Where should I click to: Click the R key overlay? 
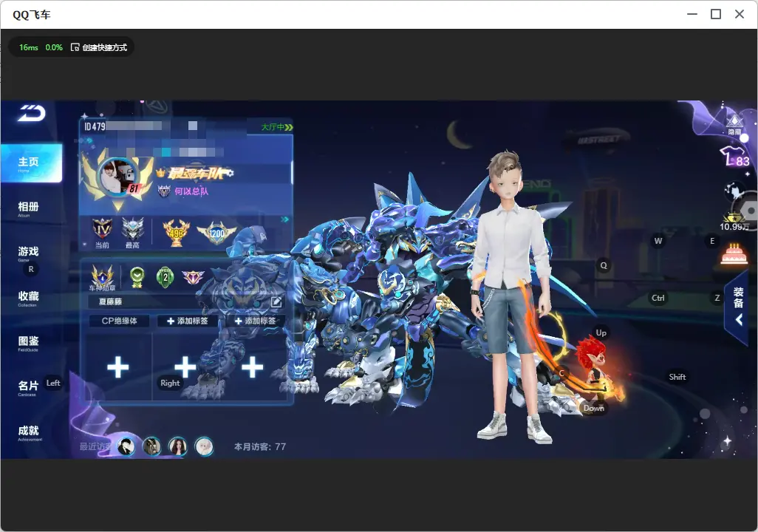pos(31,270)
